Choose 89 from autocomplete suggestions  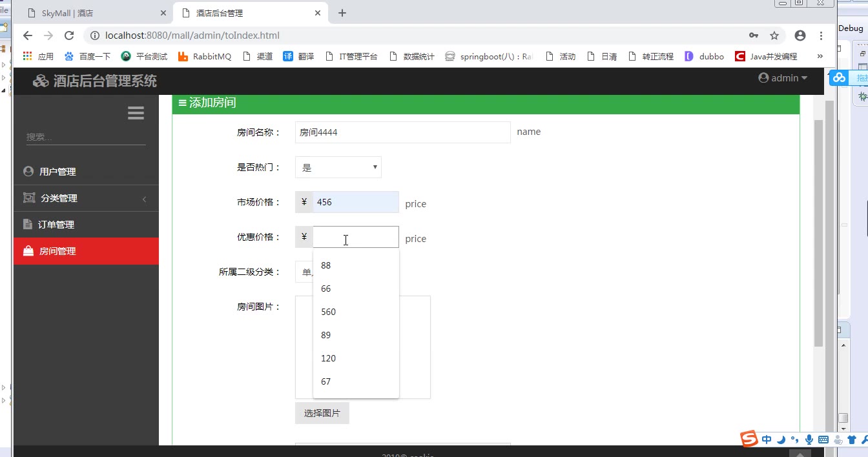tap(356, 335)
